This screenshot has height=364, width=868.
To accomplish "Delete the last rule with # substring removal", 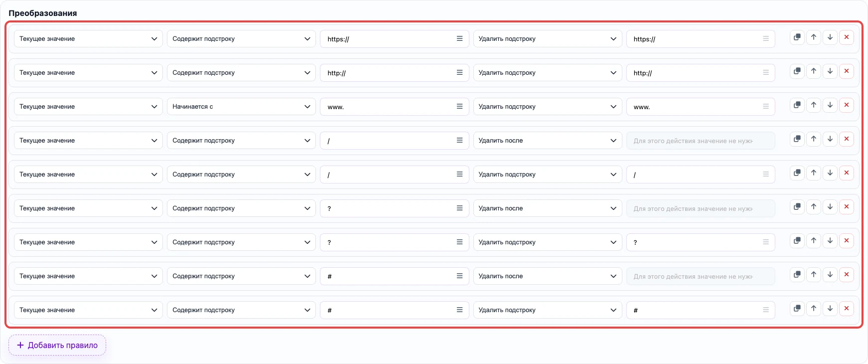I will [x=847, y=309].
